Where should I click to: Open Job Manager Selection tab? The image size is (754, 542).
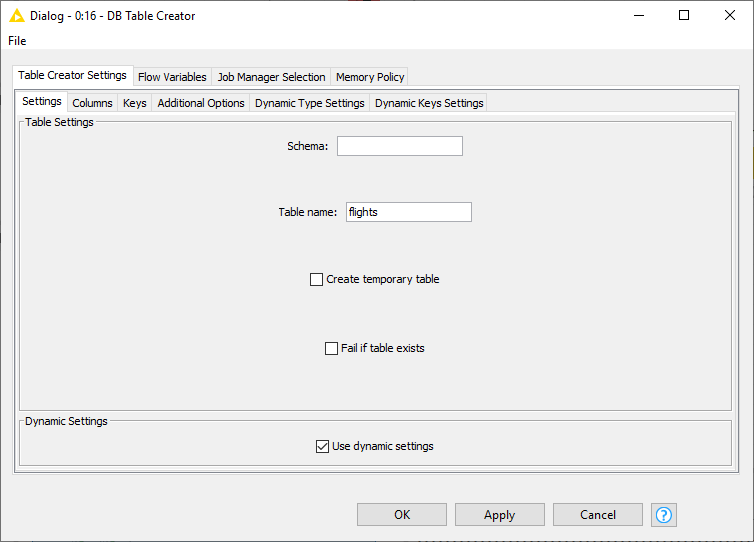(x=271, y=77)
